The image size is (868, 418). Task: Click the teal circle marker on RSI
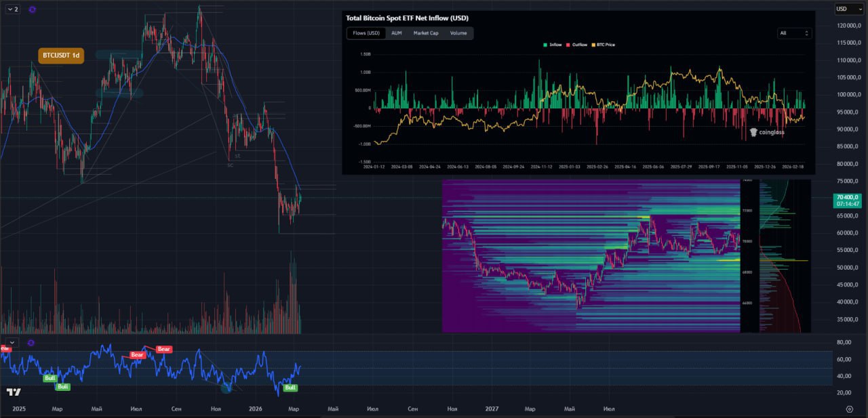226,387
